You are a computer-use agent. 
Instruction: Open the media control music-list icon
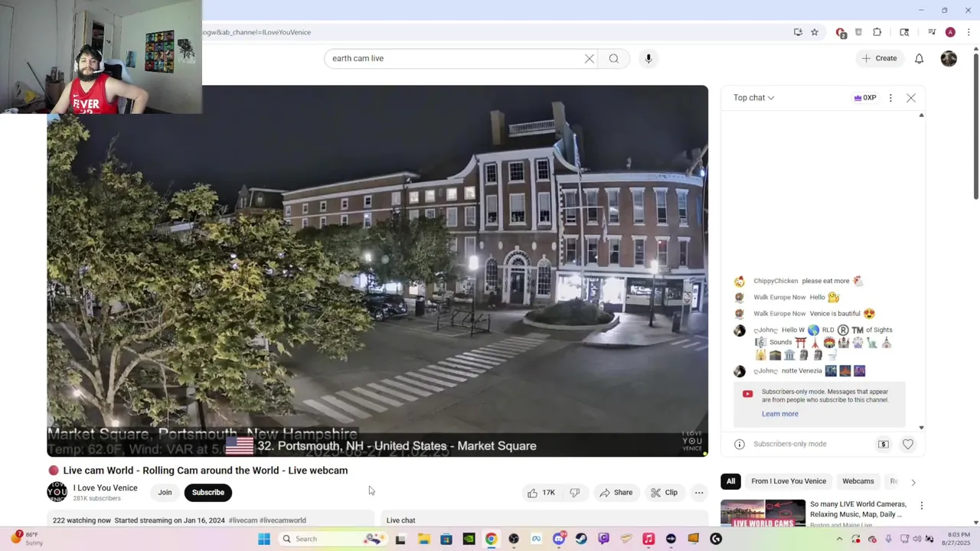(932, 32)
